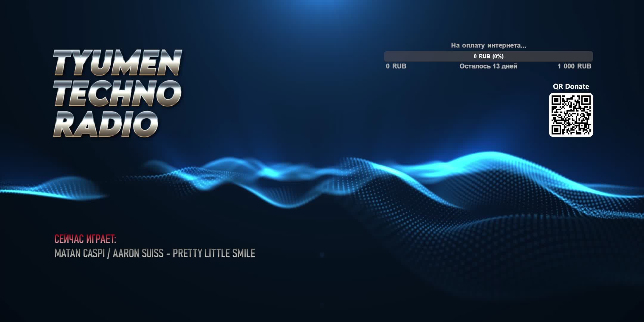The image size is (644, 322).
Task: Click the QR Donate code image
Action: tap(571, 115)
